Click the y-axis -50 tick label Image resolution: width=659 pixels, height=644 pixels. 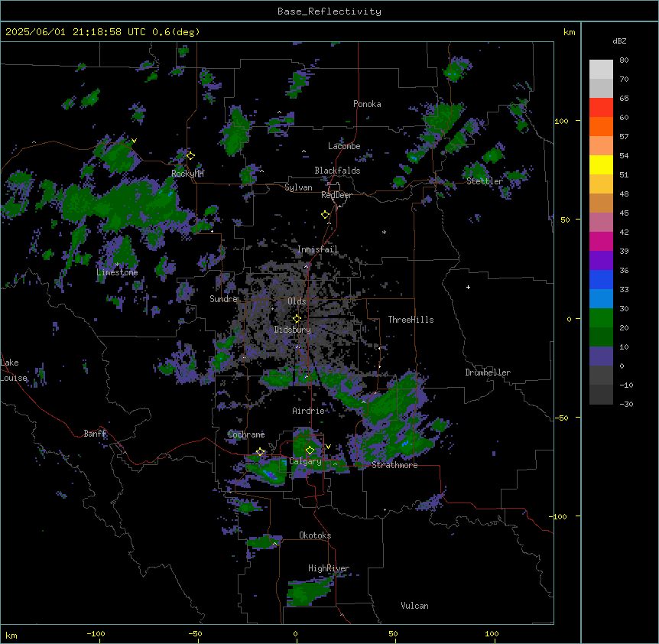(x=561, y=418)
